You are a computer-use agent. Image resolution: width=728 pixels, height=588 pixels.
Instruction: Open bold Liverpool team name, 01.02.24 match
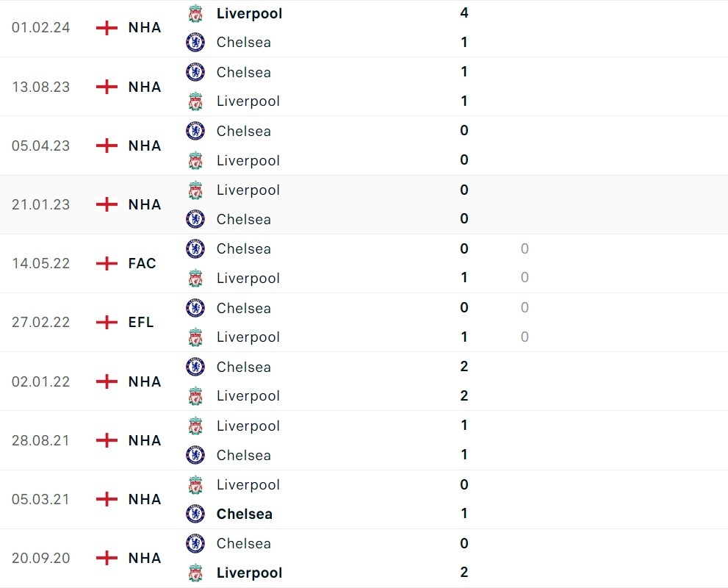point(249,13)
